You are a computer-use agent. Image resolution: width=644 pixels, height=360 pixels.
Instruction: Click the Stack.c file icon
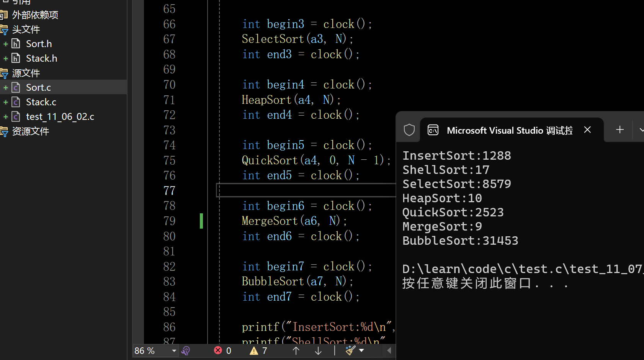tap(16, 102)
